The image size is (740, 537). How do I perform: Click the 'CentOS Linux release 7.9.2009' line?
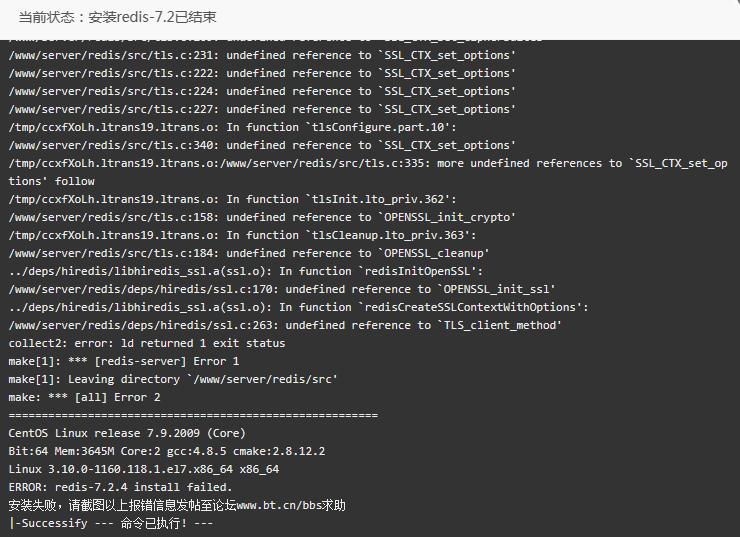(127, 433)
